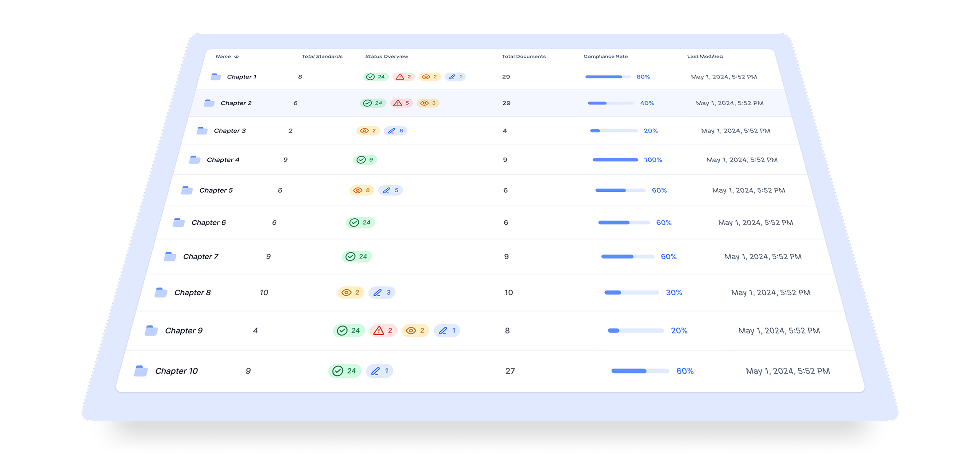Click Chapter 8's orange eye review badge
This screenshot has height=457, width=980.
point(350,293)
